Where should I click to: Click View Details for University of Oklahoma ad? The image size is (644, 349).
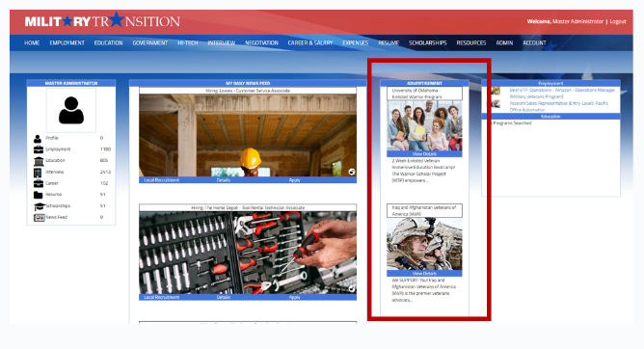[424, 154]
